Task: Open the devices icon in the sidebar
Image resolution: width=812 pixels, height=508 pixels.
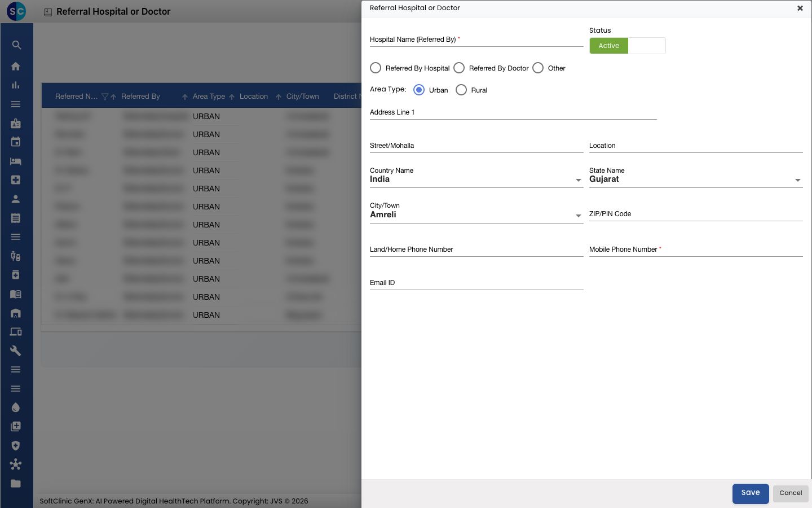Action: pyautogui.click(x=16, y=331)
